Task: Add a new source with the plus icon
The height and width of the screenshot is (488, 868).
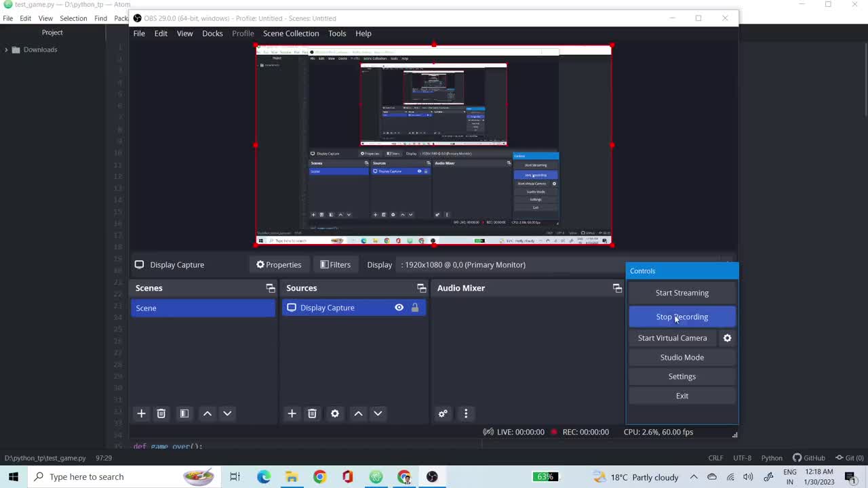Action: tap(292, 413)
